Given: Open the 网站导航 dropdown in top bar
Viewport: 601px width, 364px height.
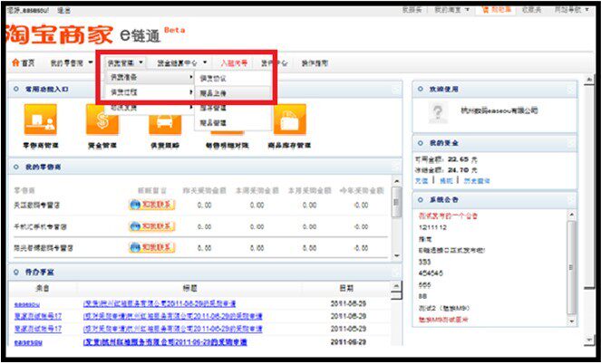Looking at the screenshot, I should 571,10.
